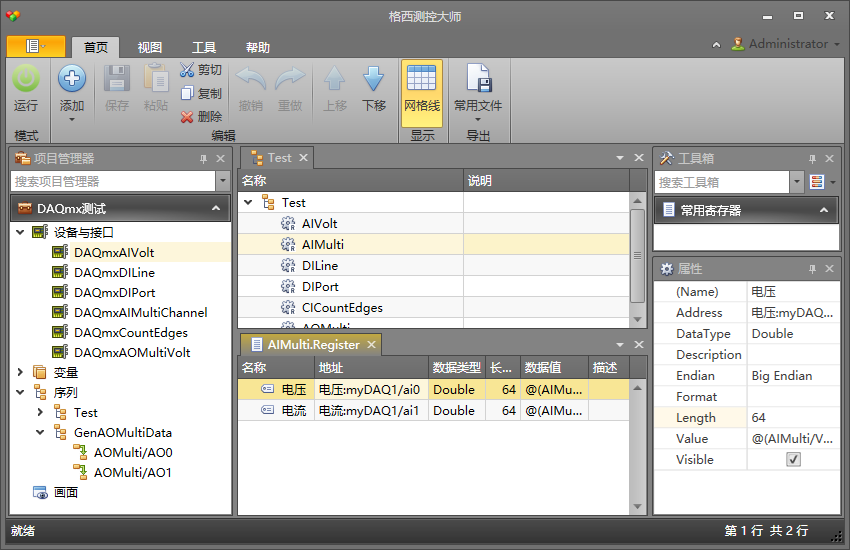The width and height of the screenshot is (850, 550).
Task: Select the DAQmxDIPort device item
Action: pos(114,293)
